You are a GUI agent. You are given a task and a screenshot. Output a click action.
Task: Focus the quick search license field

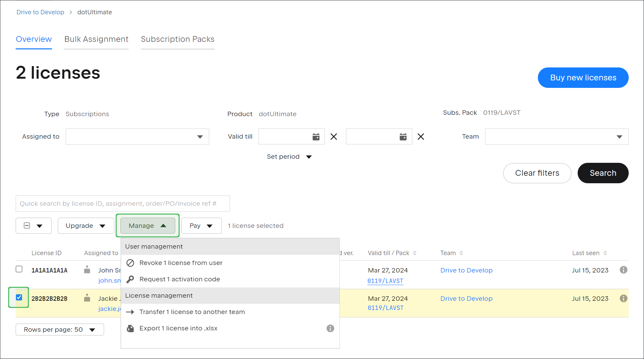tap(123, 203)
